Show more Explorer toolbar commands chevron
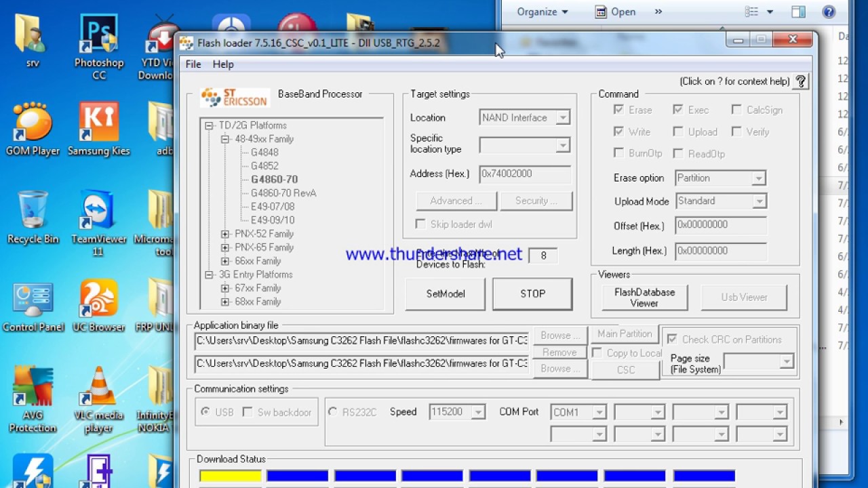 658,12
